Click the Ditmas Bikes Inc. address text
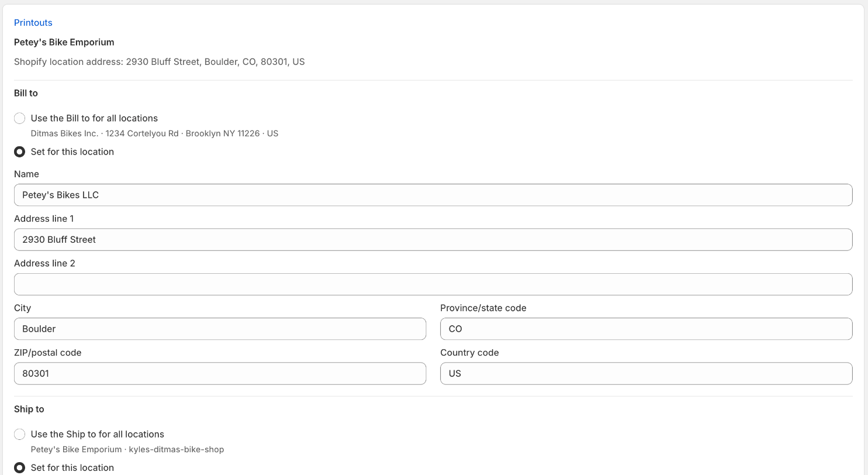This screenshot has height=475, width=868. [x=154, y=133]
